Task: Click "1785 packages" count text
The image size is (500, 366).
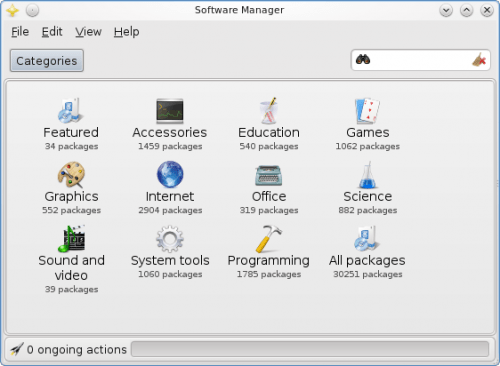Action: click(x=269, y=274)
